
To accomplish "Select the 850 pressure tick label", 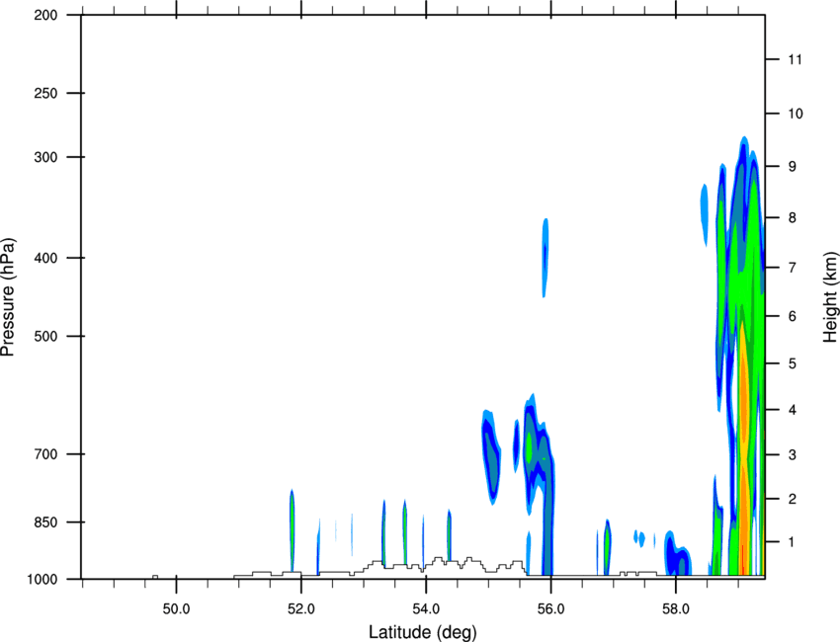I will pos(45,522).
